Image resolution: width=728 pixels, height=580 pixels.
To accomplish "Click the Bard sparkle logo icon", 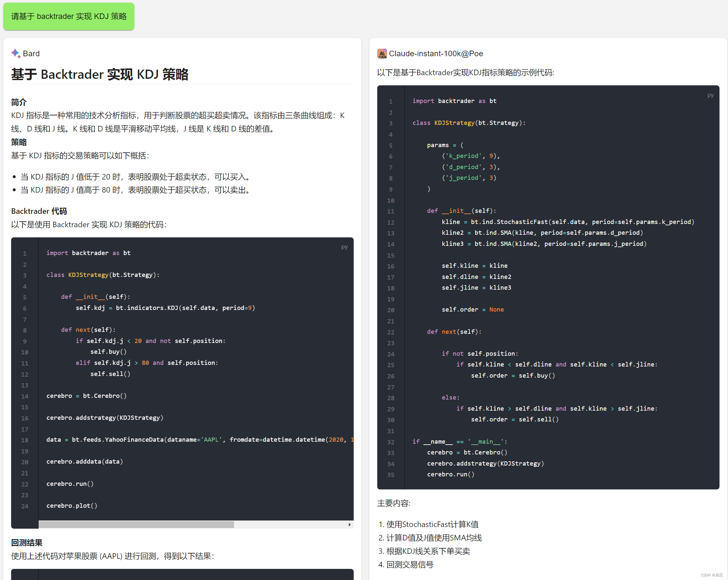I will (16, 53).
